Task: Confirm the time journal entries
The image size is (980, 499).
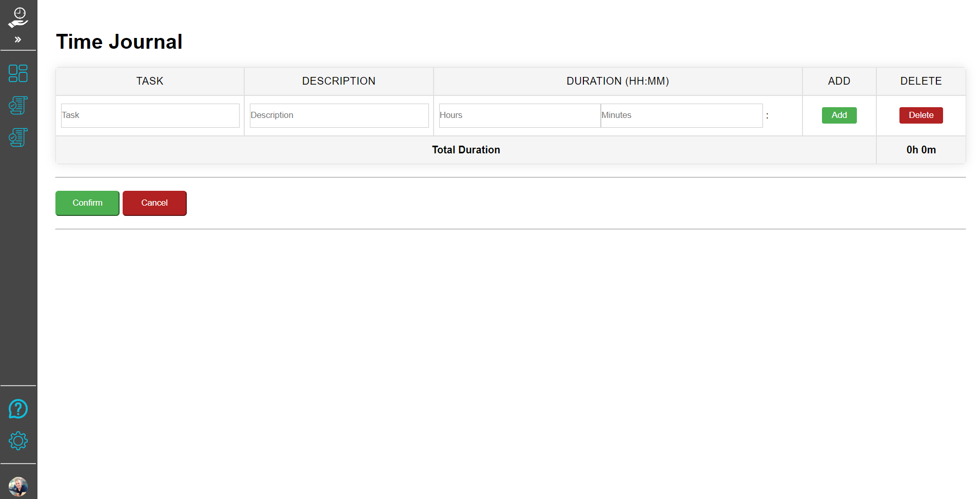Action: coord(87,203)
